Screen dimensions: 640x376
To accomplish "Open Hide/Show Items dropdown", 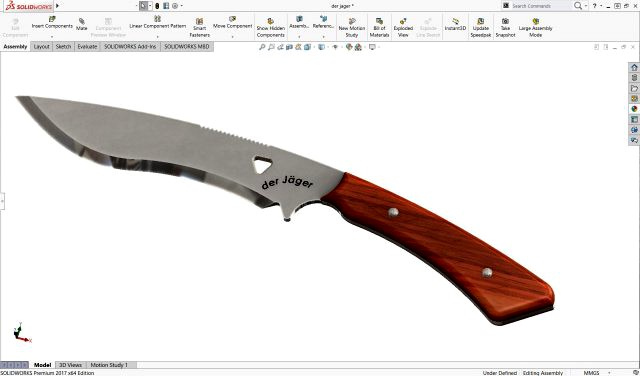I will (335, 47).
